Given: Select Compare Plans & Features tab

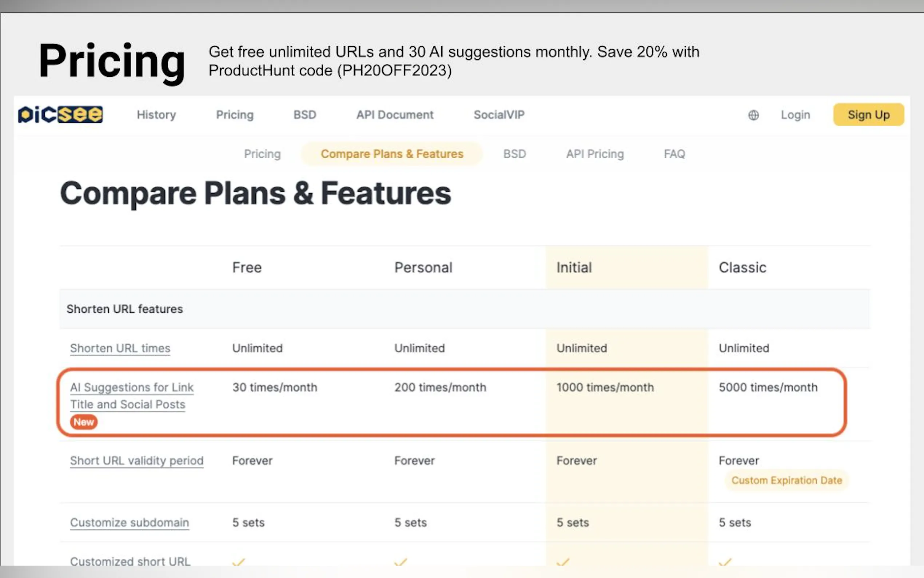Looking at the screenshot, I should coord(391,154).
